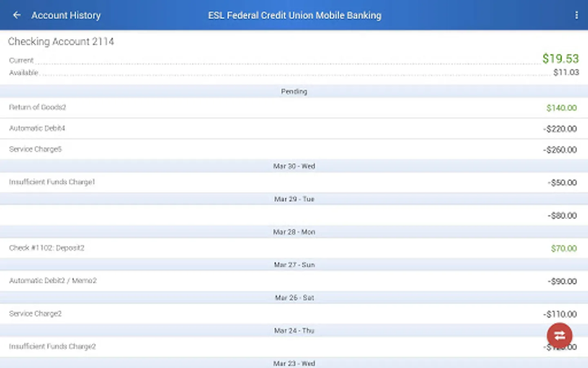Click the current balance $19.53

click(x=560, y=59)
